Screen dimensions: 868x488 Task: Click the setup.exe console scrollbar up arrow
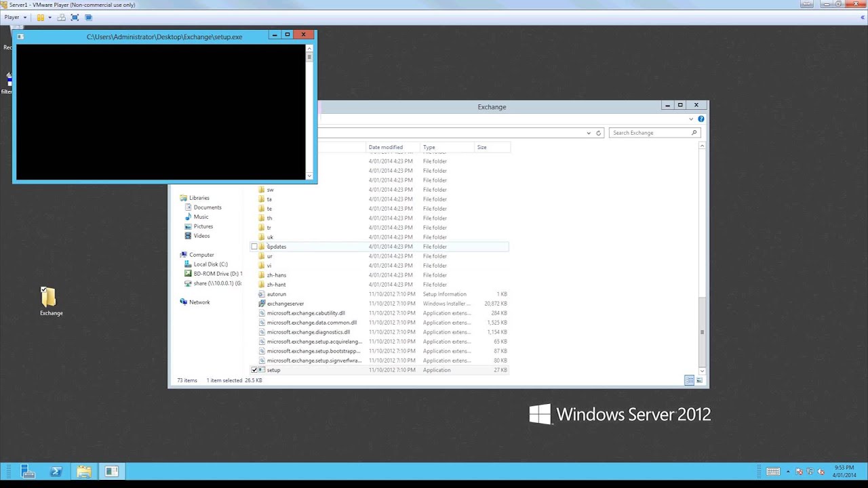tap(309, 48)
